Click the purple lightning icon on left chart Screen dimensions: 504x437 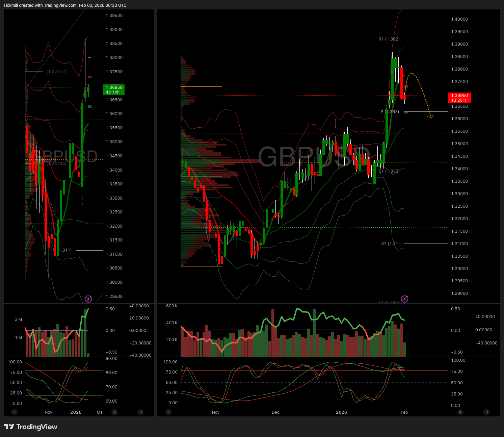pos(88,299)
